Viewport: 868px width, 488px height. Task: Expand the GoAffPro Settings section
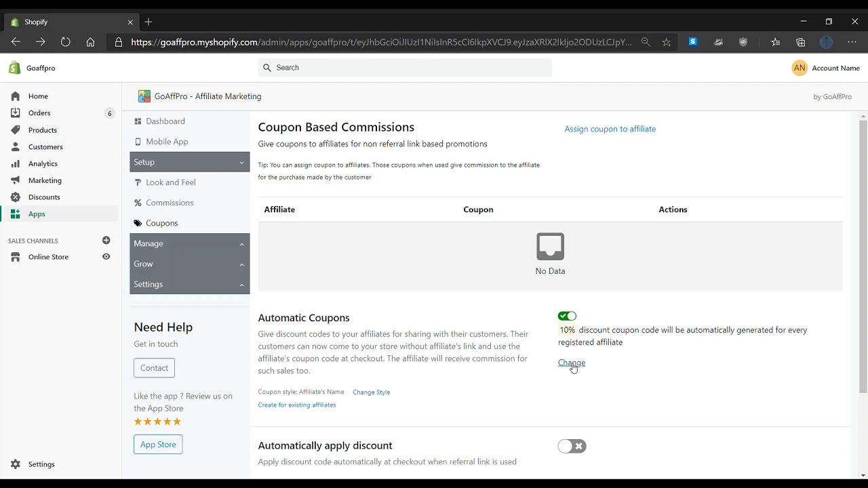[190, 284]
